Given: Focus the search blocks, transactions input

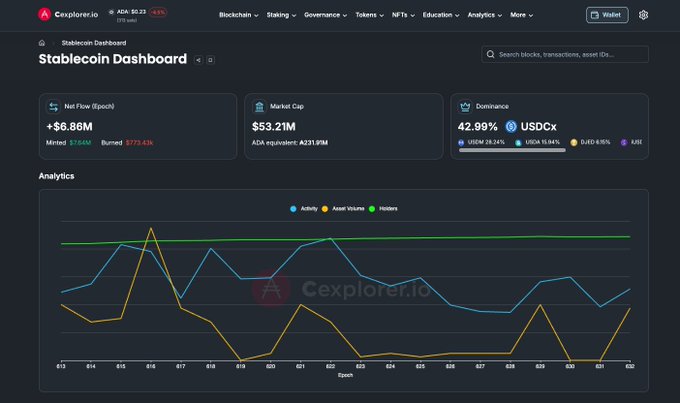Looking at the screenshot, I should coord(565,54).
